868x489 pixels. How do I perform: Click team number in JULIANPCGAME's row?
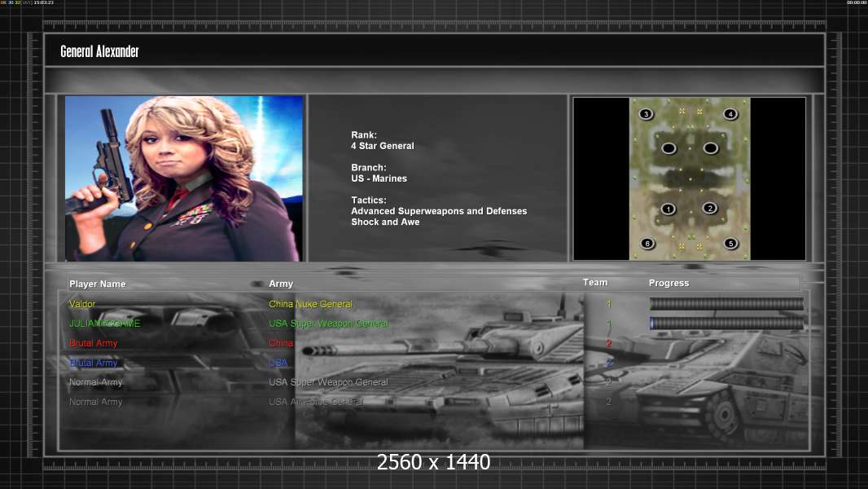[x=609, y=324]
